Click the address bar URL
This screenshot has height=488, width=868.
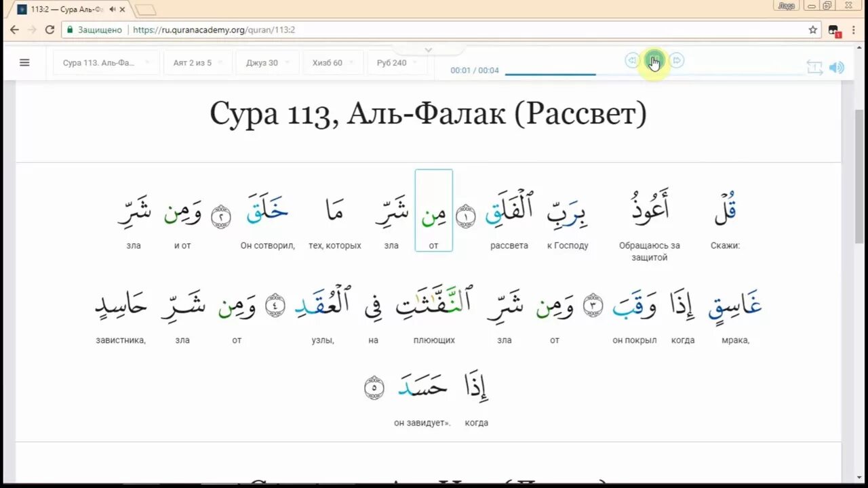tap(214, 30)
